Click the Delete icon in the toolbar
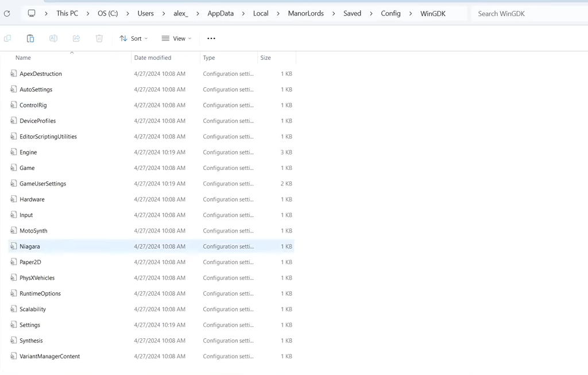The image size is (588, 375). 99,38
